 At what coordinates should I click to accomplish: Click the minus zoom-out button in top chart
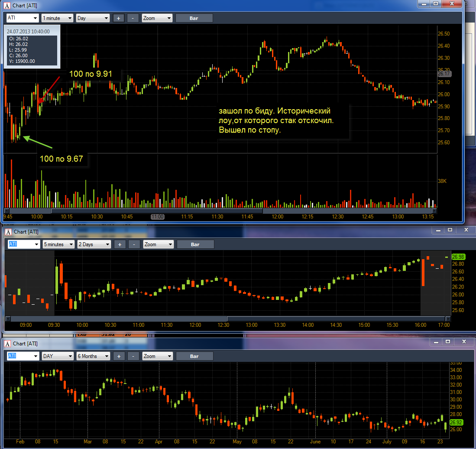point(133,18)
